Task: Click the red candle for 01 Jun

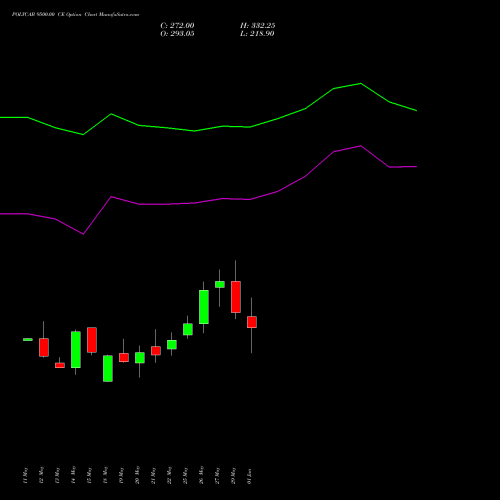Action: coord(252,322)
